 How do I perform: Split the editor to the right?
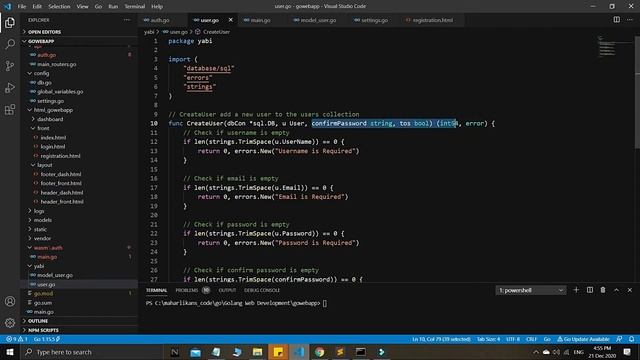(x=616, y=20)
